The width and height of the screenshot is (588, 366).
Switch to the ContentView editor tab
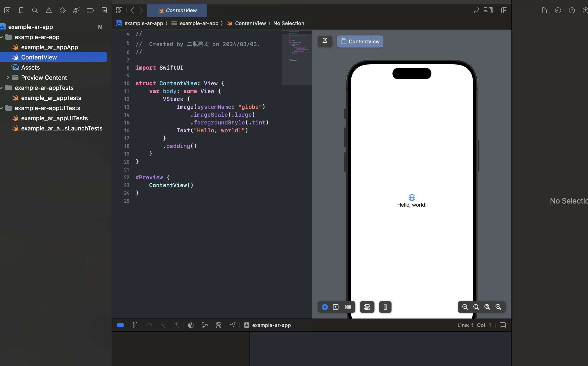coord(177,10)
